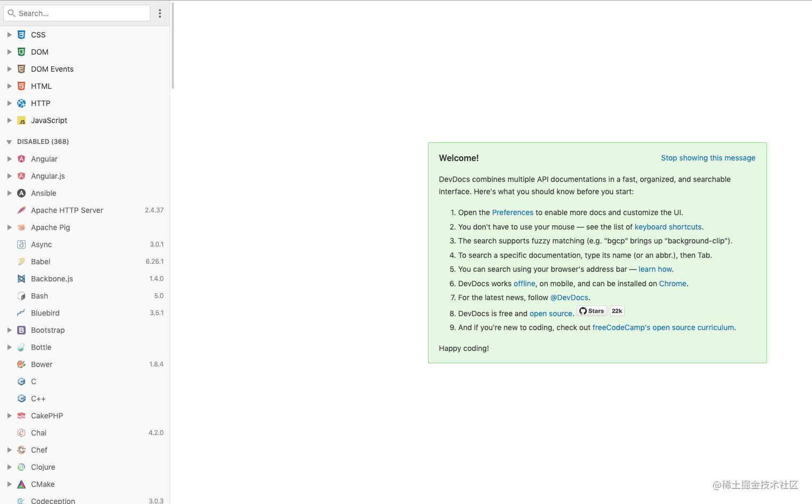Click the Apache HTTP Server feather icon
The image size is (812, 504).
coord(21,210)
